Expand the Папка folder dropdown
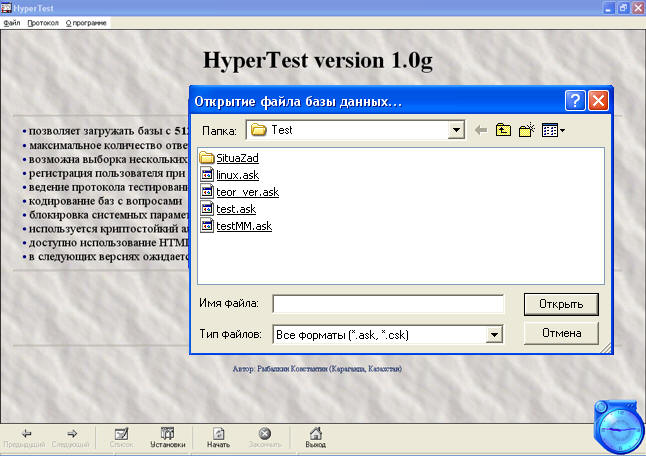This screenshot has width=646, height=456. pos(456,130)
